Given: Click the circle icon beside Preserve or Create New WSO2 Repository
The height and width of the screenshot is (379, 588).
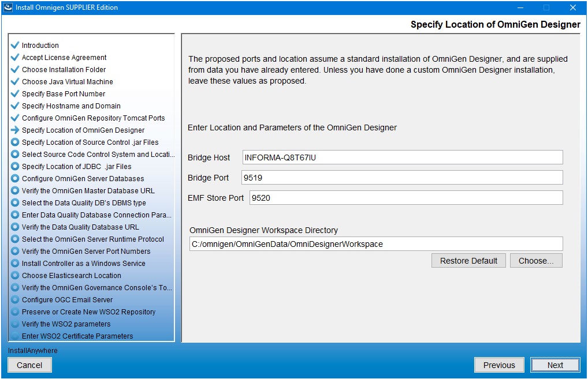Looking at the screenshot, I should [x=15, y=312].
